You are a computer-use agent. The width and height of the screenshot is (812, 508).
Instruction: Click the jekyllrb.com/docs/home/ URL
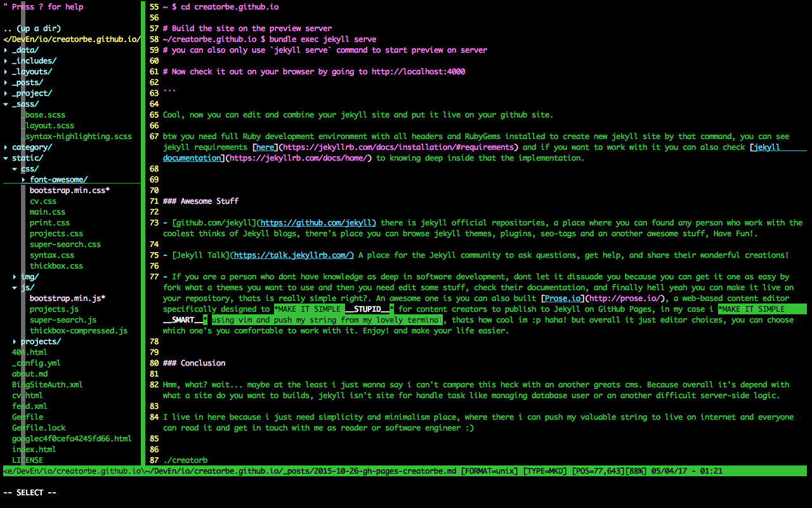click(x=298, y=158)
